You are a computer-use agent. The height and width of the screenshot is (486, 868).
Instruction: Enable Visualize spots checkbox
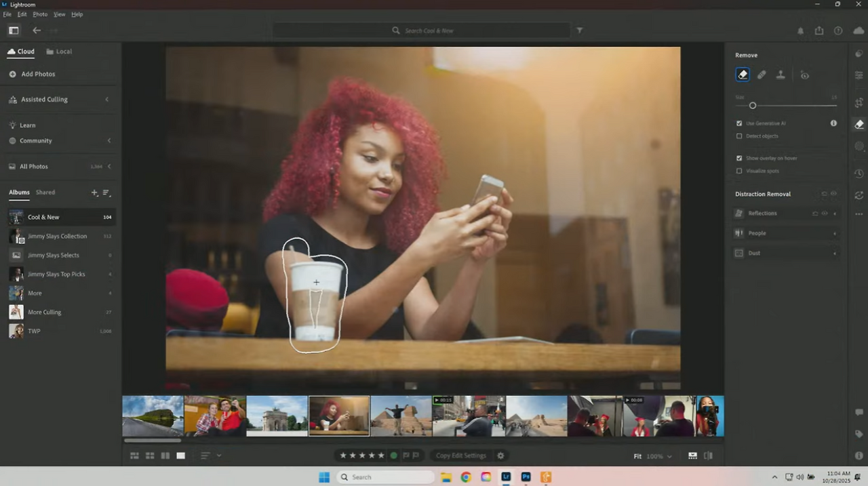pyautogui.click(x=739, y=171)
